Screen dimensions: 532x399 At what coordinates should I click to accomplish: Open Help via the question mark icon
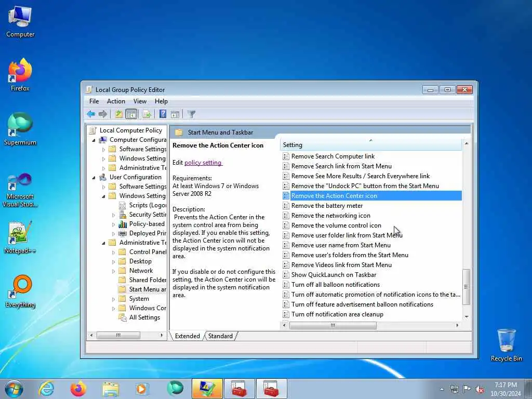tap(163, 114)
